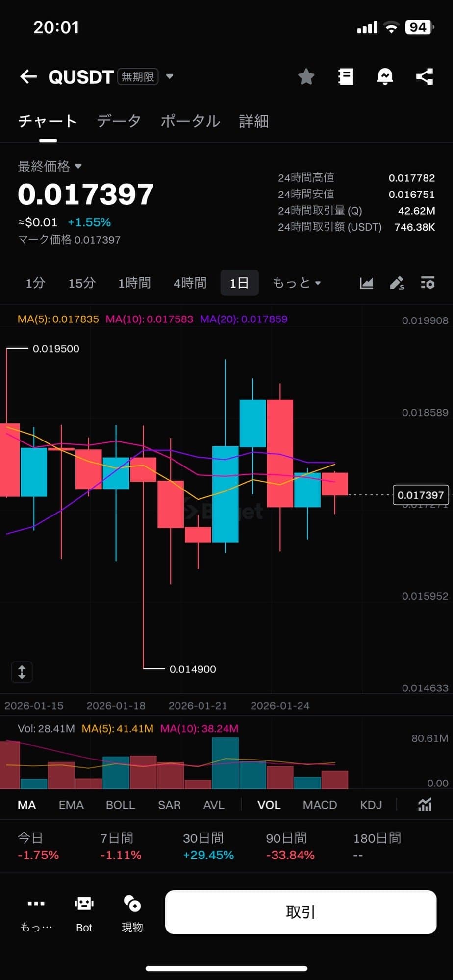Open the trading guide book icon
The width and height of the screenshot is (453, 980).
(x=346, y=76)
